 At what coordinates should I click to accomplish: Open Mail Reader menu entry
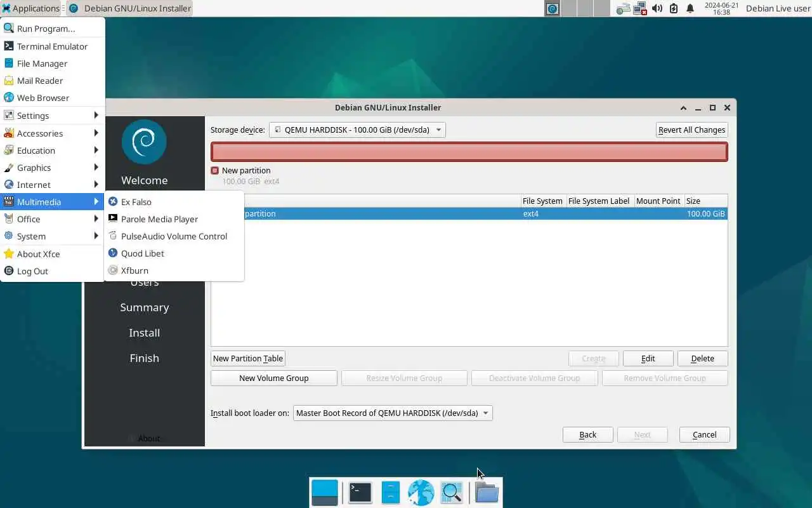[53, 81]
